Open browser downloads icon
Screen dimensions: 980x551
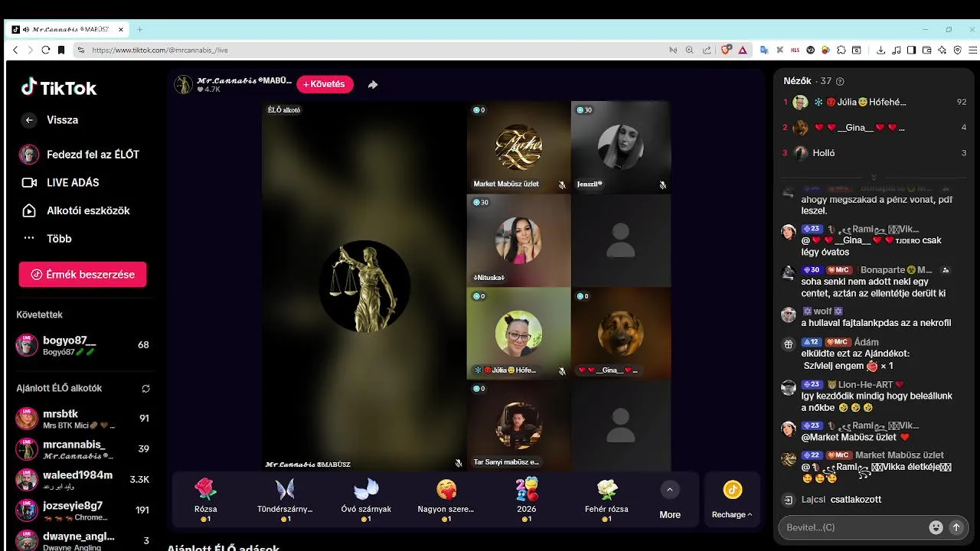click(x=881, y=50)
